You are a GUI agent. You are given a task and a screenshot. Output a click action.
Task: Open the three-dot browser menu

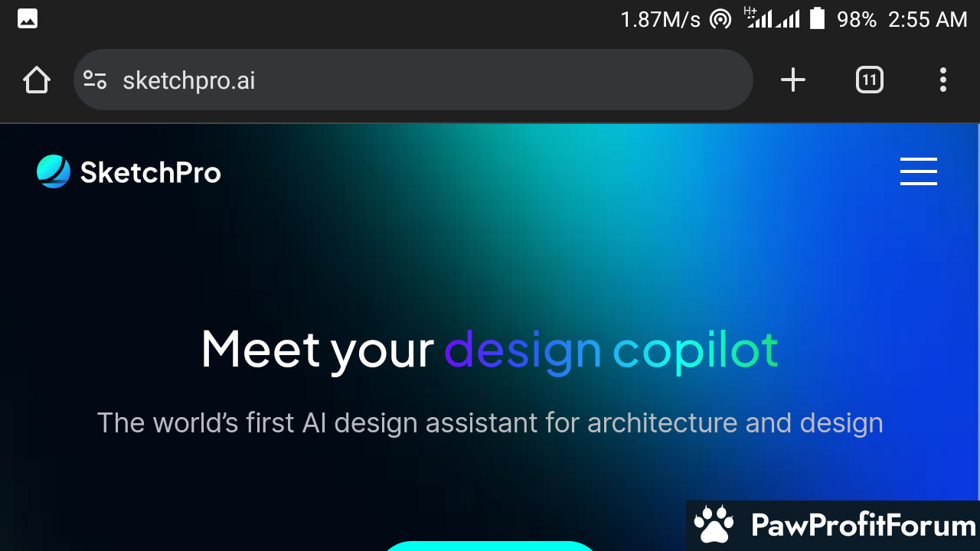tap(942, 80)
